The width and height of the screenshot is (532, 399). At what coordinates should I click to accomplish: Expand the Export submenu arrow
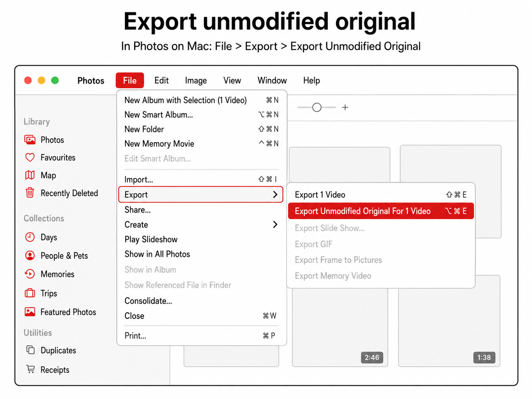[x=275, y=194]
